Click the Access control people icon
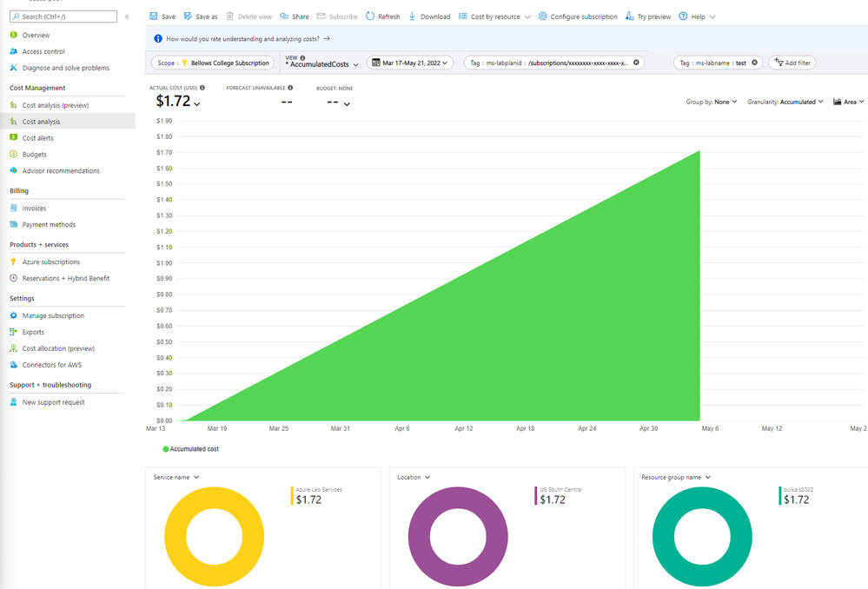Screen dimensions: 868x589 [x=13, y=51]
